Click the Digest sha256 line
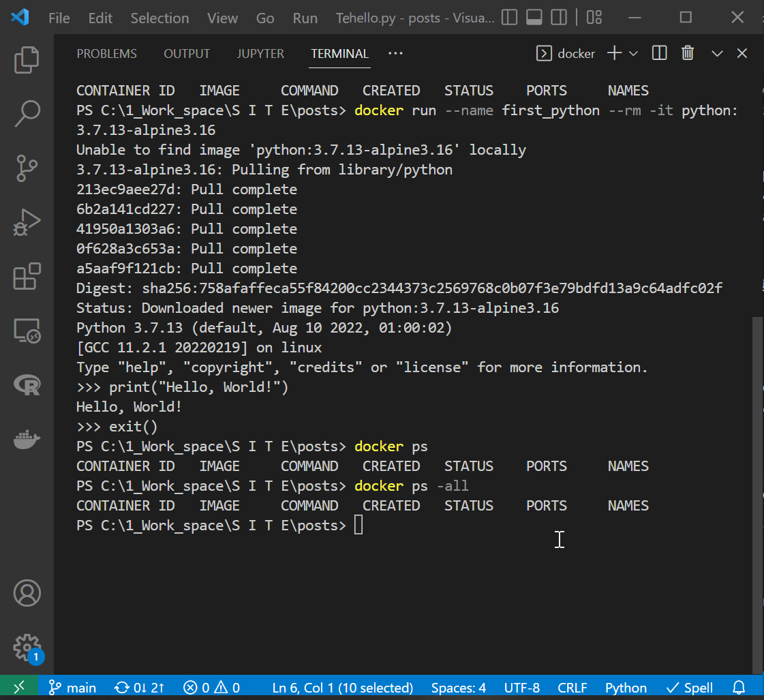764x700 pixels. point(399,288)
